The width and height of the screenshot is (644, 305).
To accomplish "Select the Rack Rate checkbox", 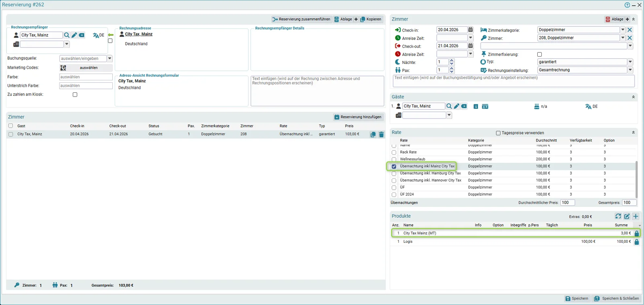I will [394, 153].
